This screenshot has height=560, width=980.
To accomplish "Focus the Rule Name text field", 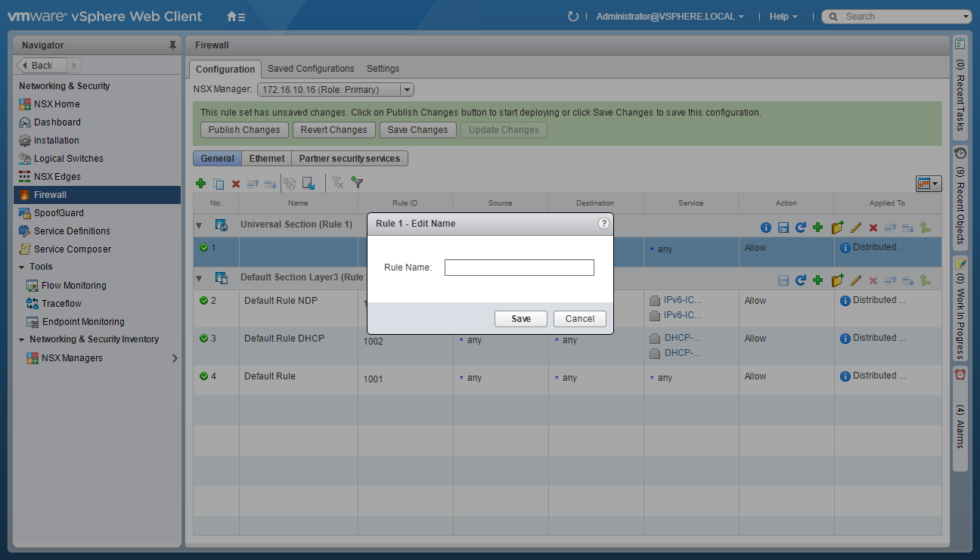I will click(x=519, y=268).
